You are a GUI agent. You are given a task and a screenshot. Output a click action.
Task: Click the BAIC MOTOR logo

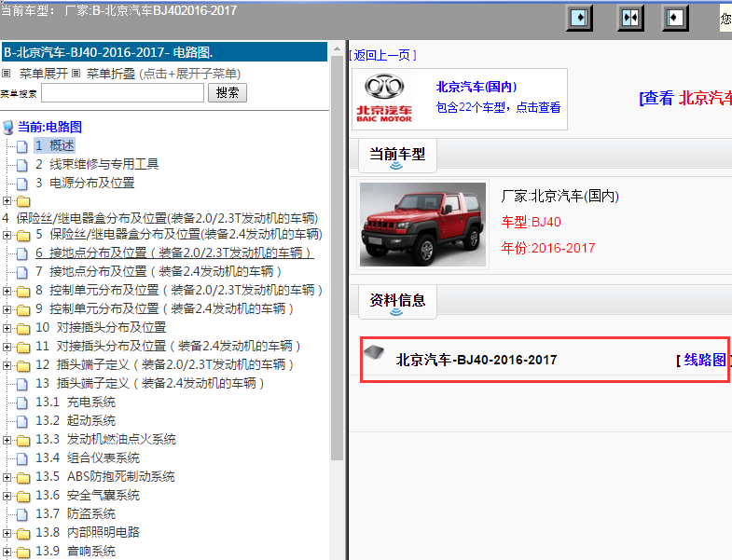click(384, 98)
